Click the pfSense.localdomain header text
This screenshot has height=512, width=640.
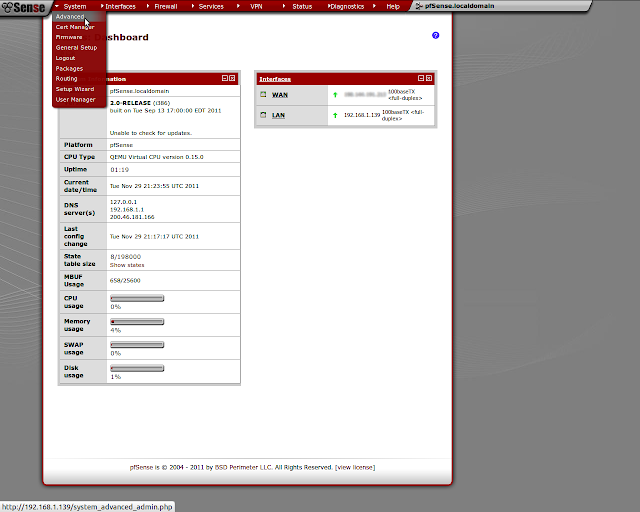coord(460,6)
